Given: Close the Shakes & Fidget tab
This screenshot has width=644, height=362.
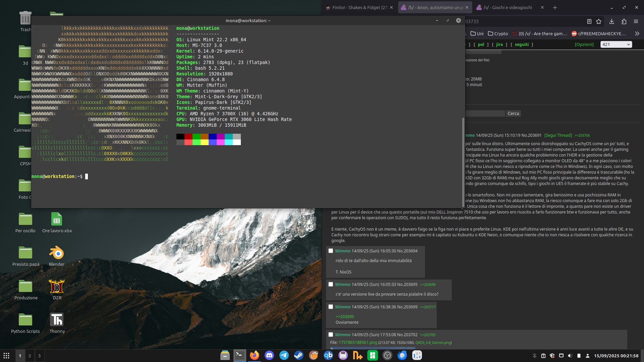Looking at the screenshot, I should pos(391,7).
